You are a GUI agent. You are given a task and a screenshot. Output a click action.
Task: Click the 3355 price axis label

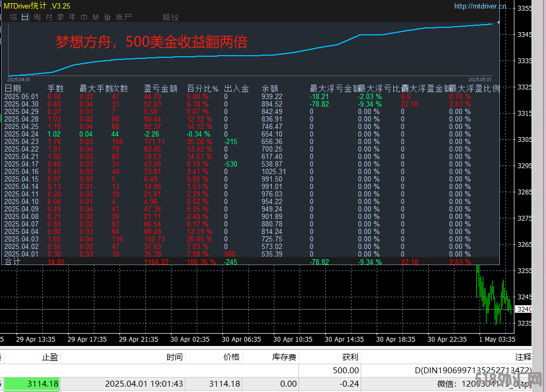pyautogui.click(x=525, y=8)
